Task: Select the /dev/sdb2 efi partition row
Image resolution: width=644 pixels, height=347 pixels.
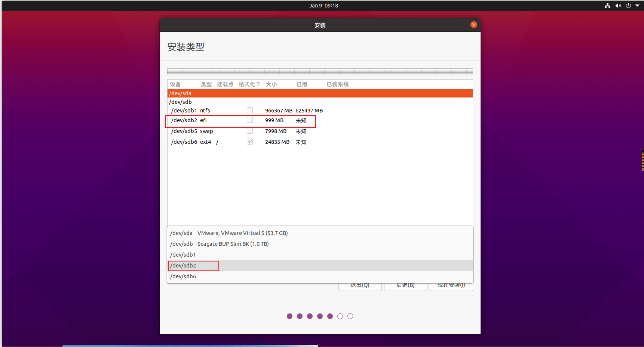Action: [320, 120]
